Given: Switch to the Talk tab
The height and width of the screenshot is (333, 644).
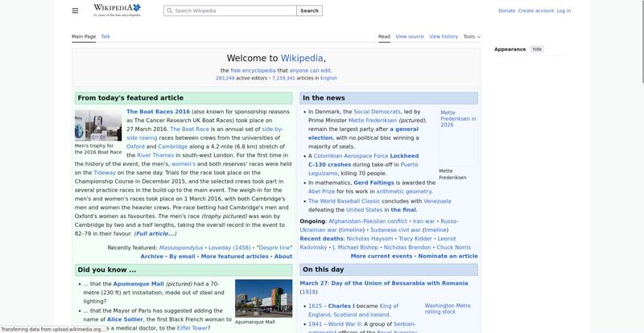Looking at the screenshot, I should pos(105,36).
